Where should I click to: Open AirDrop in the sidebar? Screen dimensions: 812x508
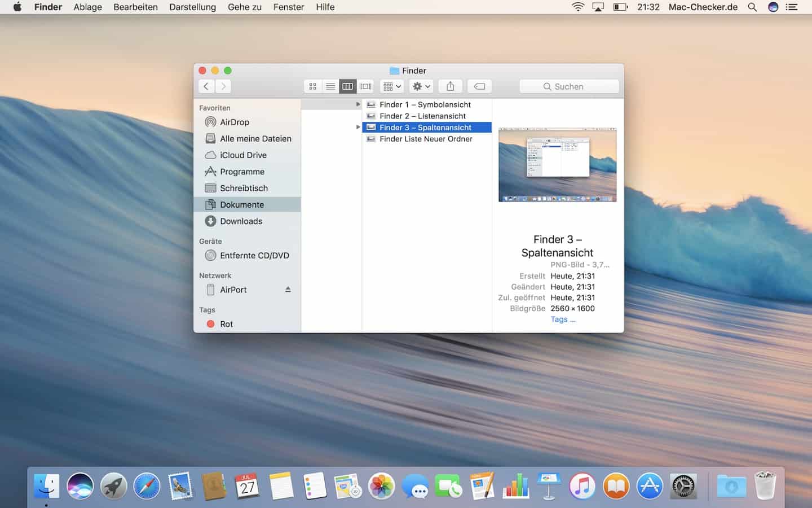point(247,122)
